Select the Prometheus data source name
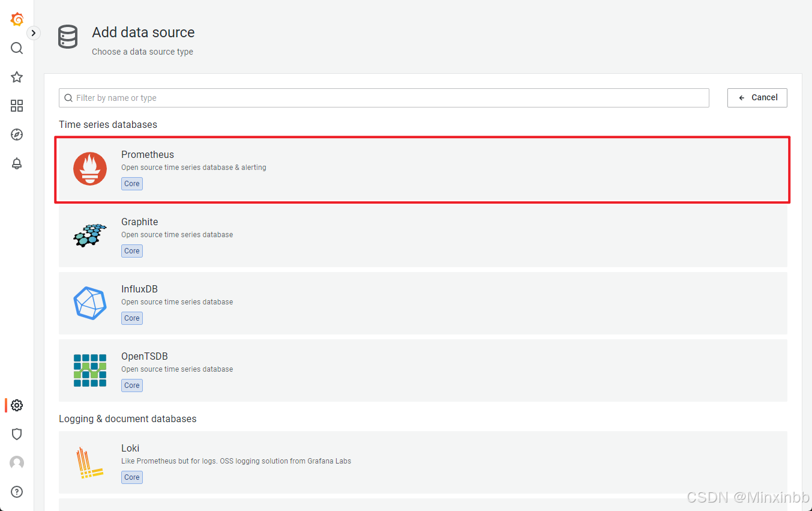This screenshot has height=511, width=812. click(x=148, y=154)
